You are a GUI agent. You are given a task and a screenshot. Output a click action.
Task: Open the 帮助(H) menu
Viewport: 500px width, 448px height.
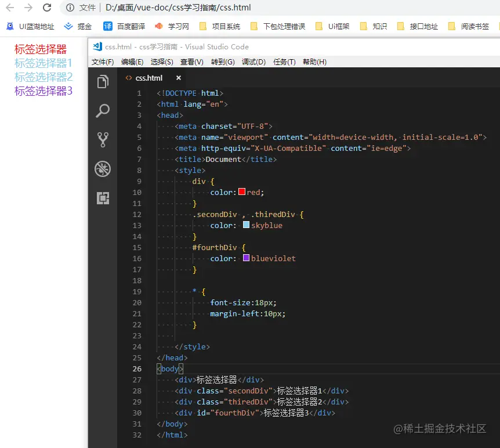coord(315,62)
